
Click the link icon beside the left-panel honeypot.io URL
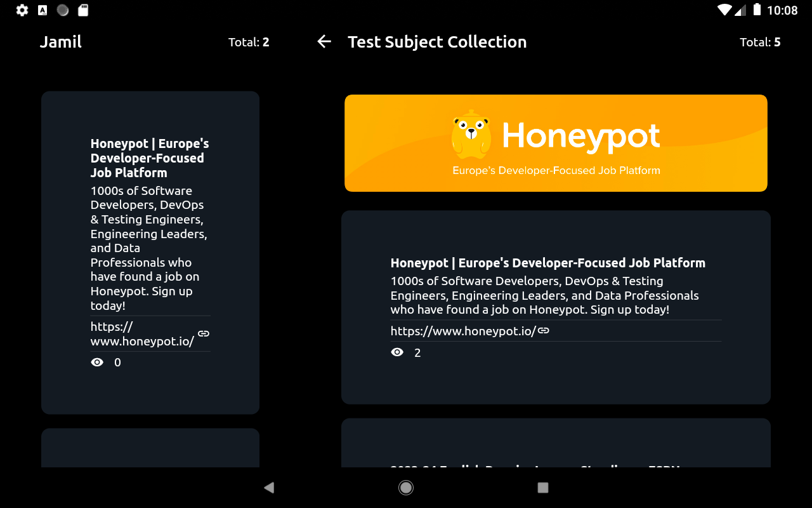pos(204,333)
